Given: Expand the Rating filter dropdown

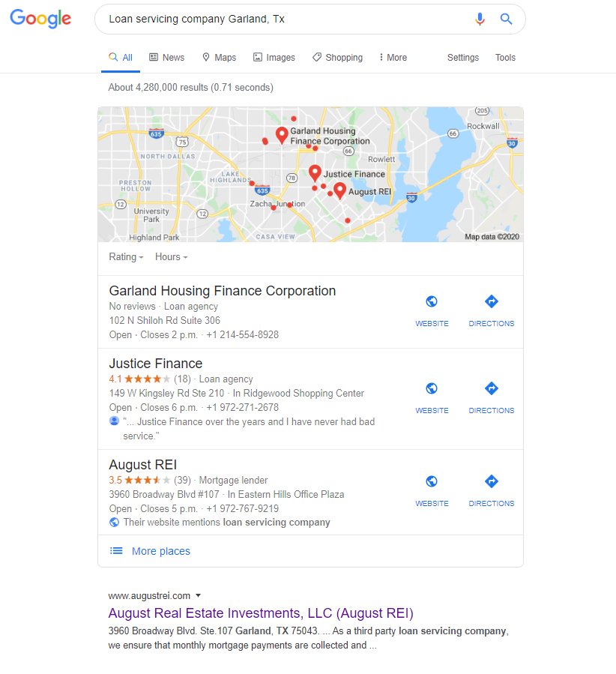Looking at the screenshot, I should click(x=126, y=257).
